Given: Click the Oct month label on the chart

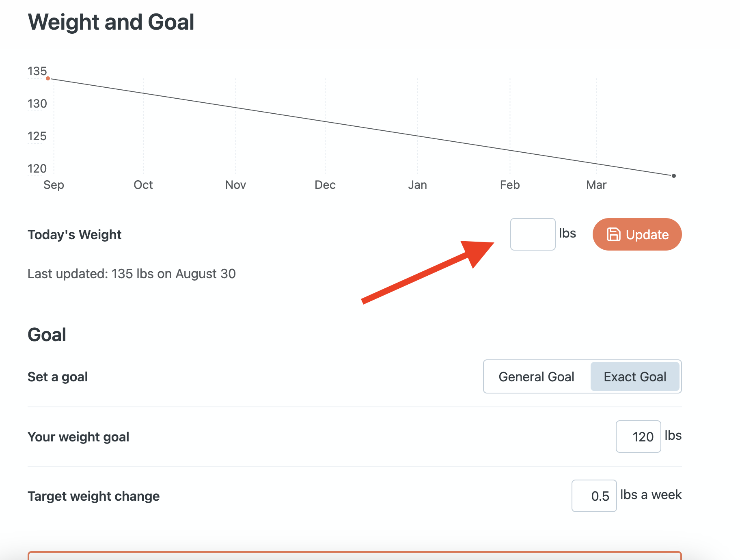Looking at the screenshot, I should tap(143, 185).
